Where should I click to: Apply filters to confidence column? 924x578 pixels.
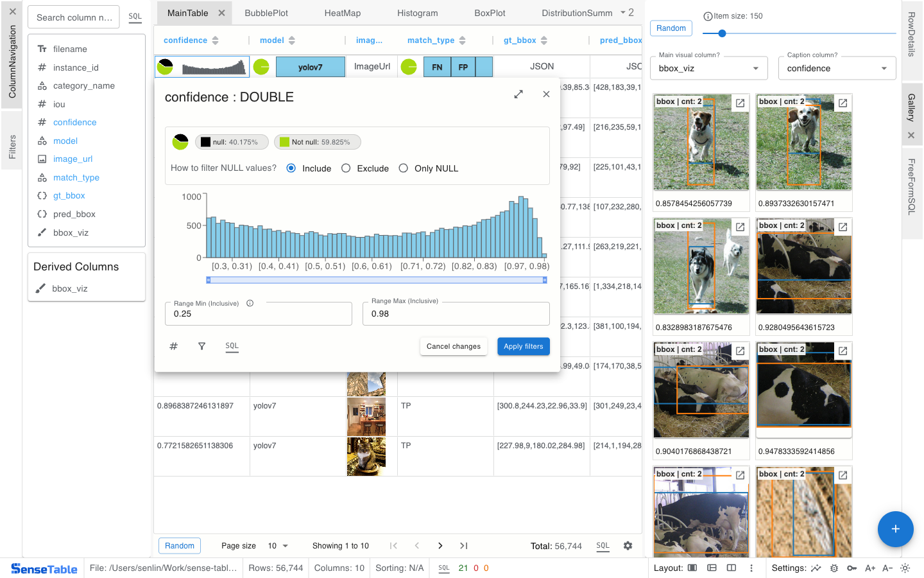tap(523, 346)
